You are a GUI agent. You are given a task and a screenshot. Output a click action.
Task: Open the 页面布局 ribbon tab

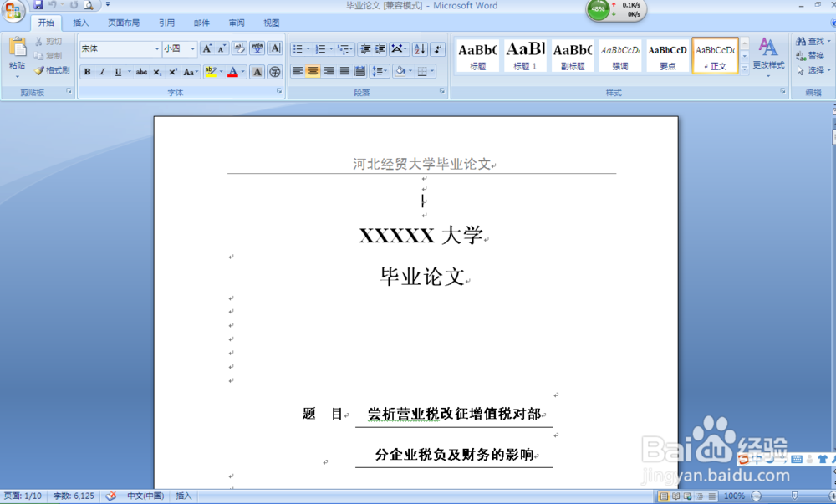click(122, 23)
